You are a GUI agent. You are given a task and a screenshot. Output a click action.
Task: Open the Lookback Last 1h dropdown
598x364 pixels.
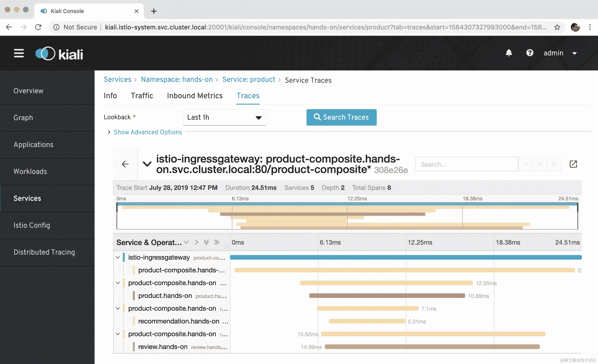(x=224, y=117)
